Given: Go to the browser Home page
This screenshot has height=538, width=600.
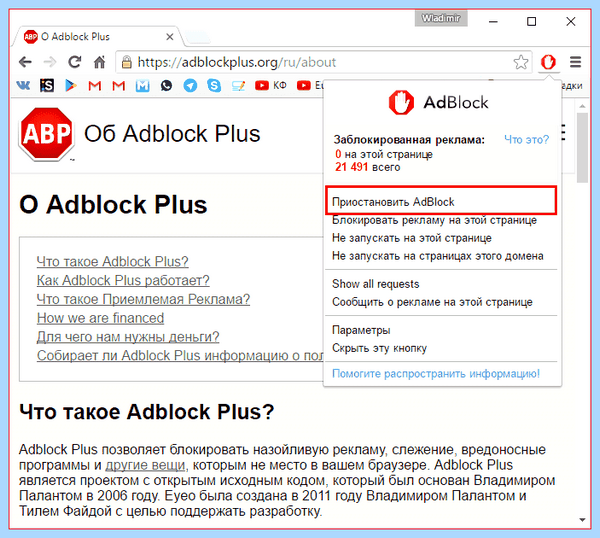Looking at the screenshot, I should (x=99, y=62).
